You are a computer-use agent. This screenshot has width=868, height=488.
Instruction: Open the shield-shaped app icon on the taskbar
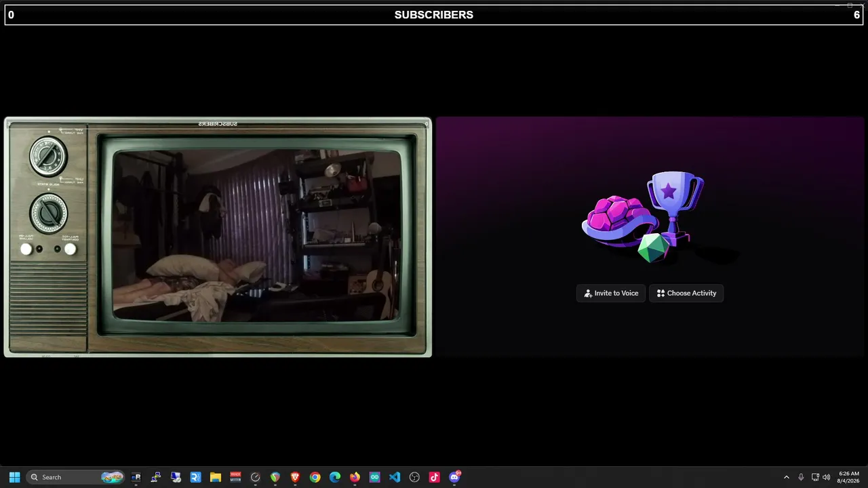[x=275, y=477]
